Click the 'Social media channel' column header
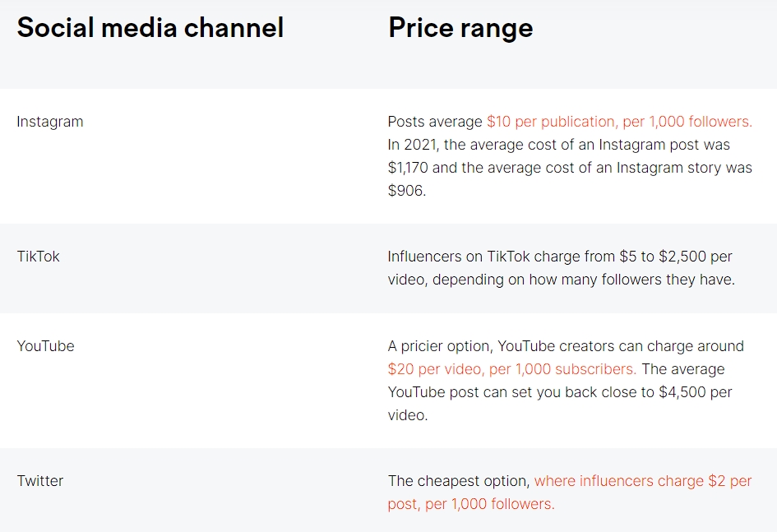 150,27
